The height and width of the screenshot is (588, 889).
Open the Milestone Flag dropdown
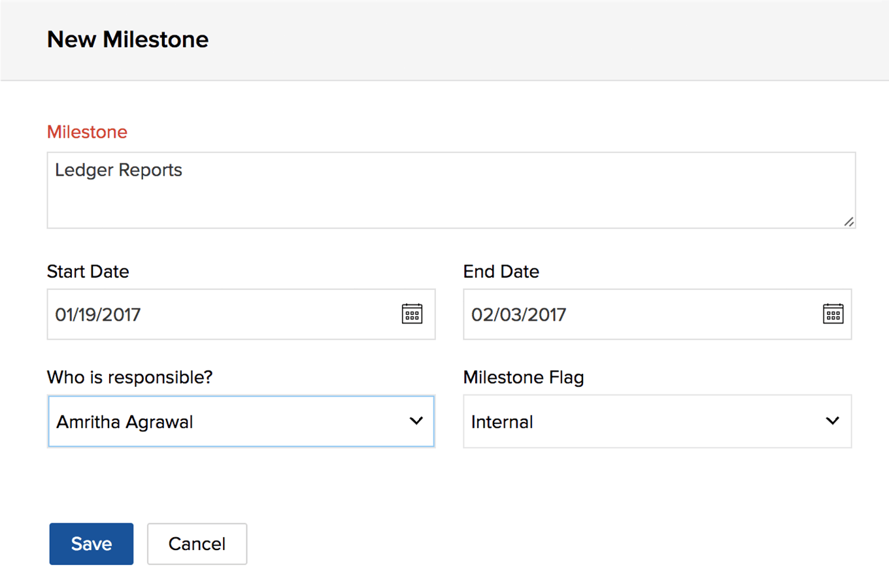click(657, 421)
